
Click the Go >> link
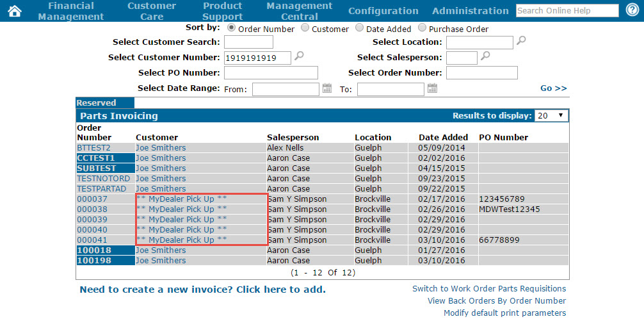click(553, 88)
